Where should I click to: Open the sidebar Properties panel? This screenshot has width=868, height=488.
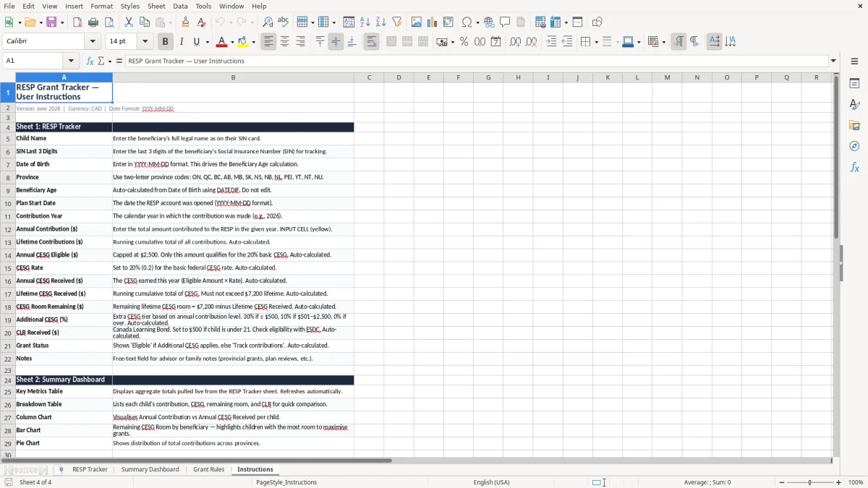pos(854,84)
